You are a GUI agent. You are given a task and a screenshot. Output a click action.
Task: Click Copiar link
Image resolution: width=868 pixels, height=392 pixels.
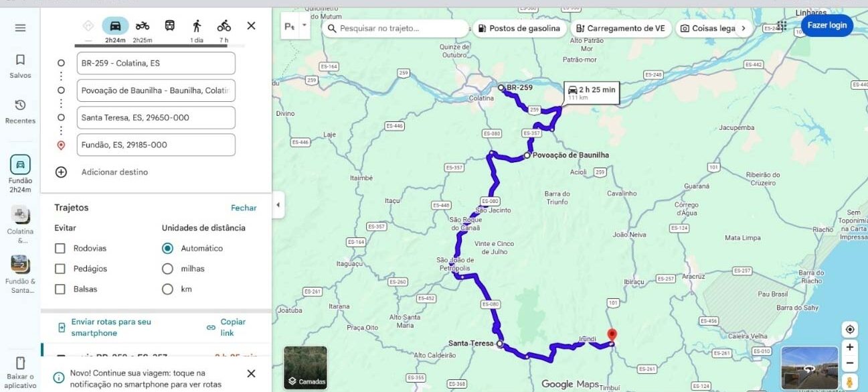pyautogui.click(x=234, y=328)
